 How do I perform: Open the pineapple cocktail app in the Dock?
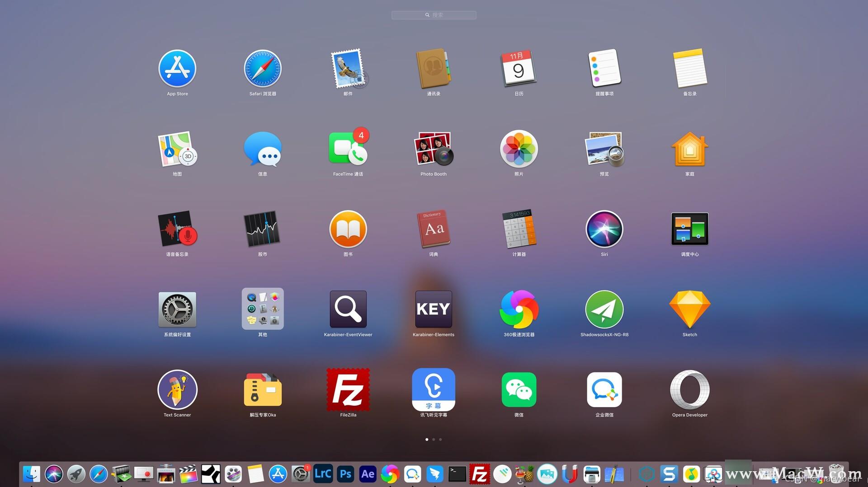point(524,474)
